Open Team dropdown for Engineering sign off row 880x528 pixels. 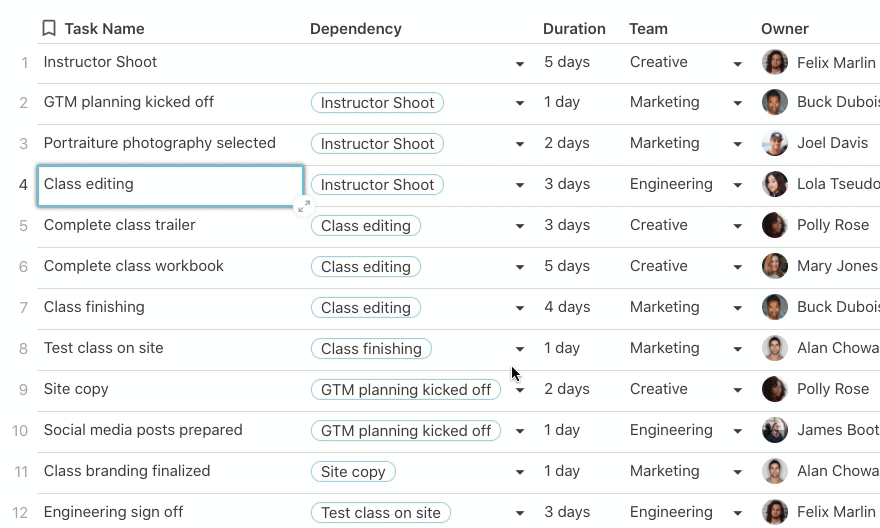click(x=738, y=514)
